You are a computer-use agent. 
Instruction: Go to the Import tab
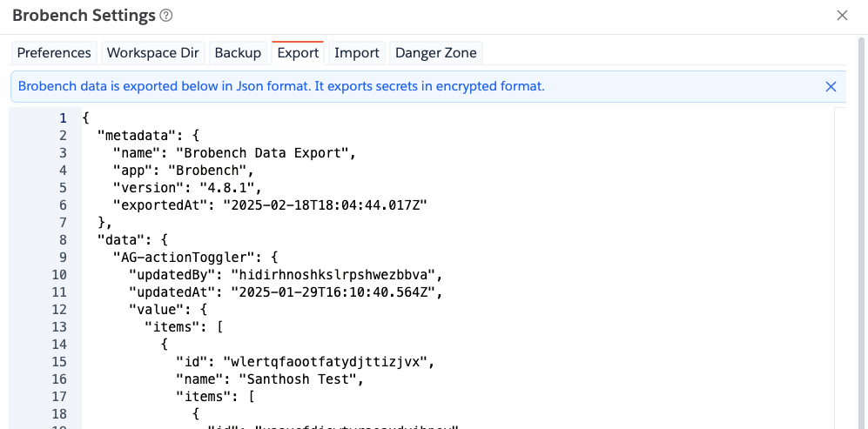(x=357, y=53)
